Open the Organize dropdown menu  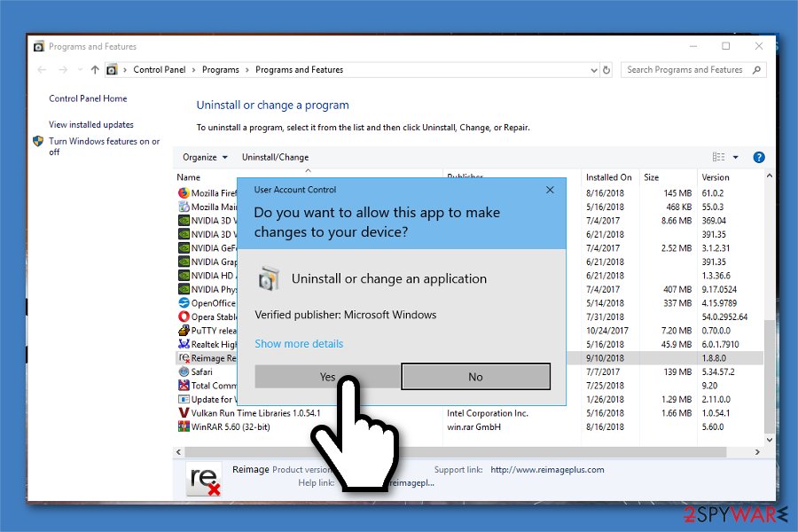point(205,157)
